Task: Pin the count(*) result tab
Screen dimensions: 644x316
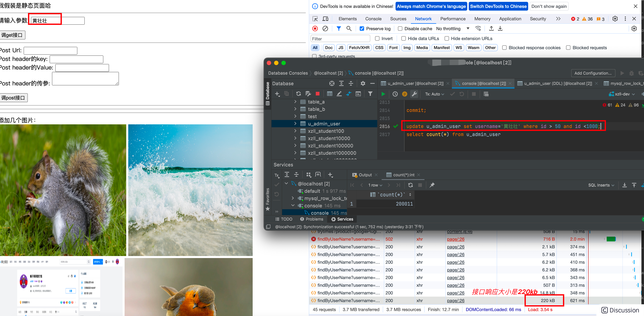Action: point(432,185)
